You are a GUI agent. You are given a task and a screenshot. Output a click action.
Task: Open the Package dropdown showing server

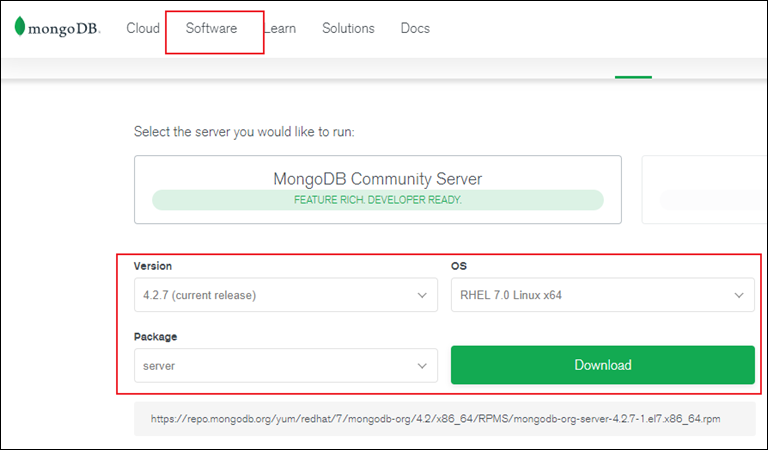286,365
